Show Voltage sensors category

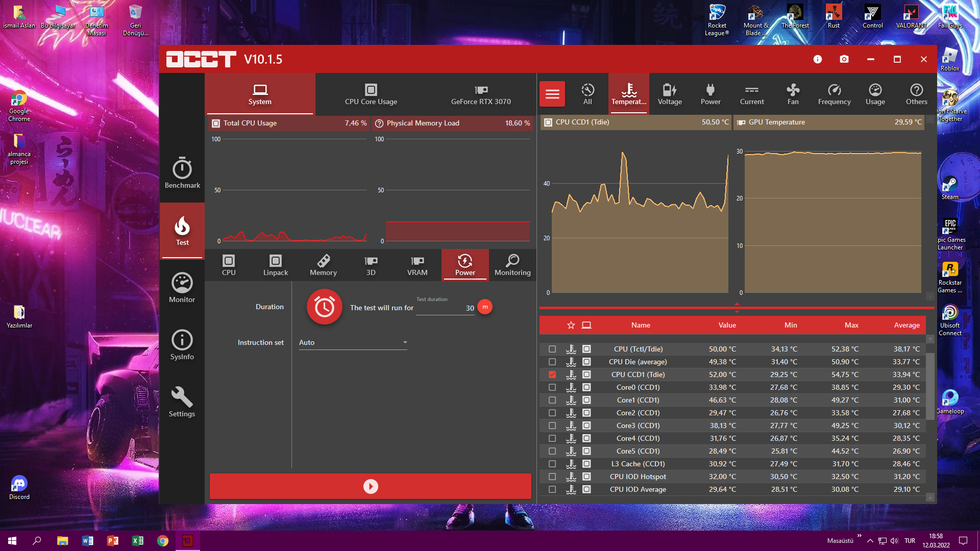[x=670, y=94]
